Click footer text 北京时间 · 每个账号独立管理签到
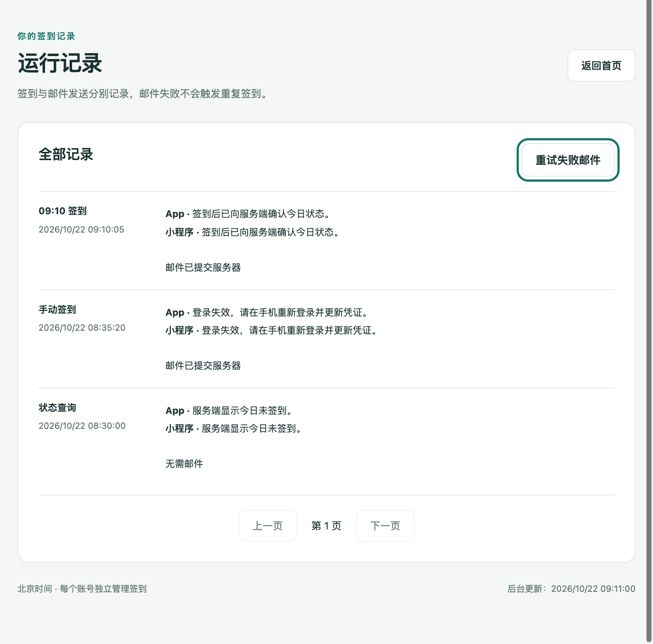 pos(82,589)
